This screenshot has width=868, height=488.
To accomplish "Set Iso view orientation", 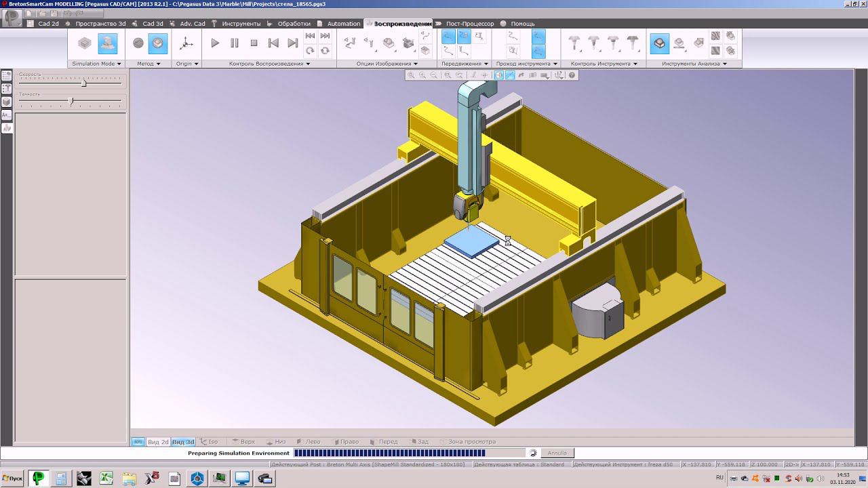I will [x=210, y=442].
